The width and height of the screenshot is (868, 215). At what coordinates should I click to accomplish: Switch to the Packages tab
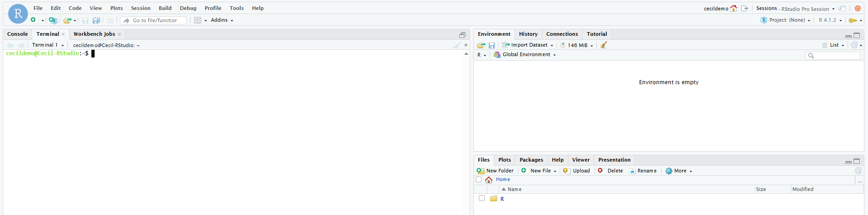point(531,160)
